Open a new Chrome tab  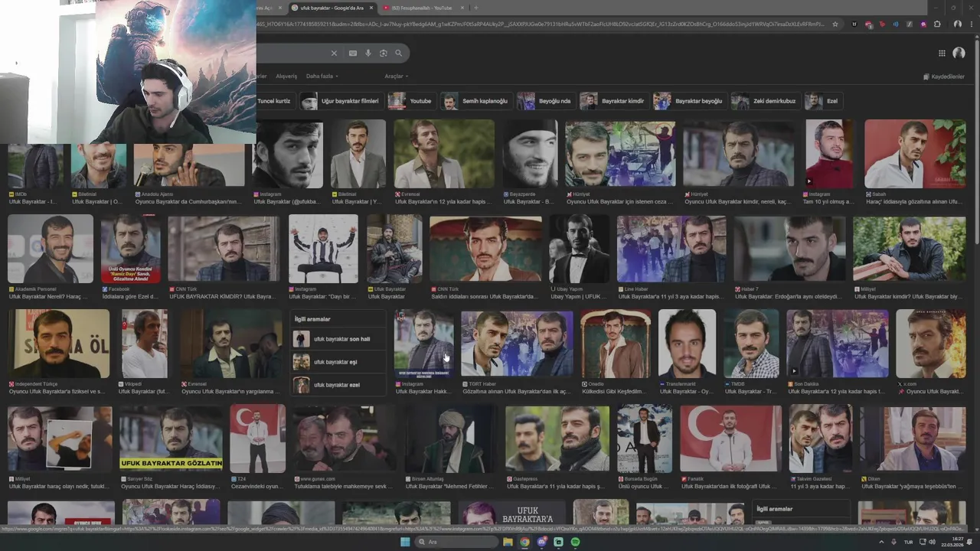tap(475, 8)
